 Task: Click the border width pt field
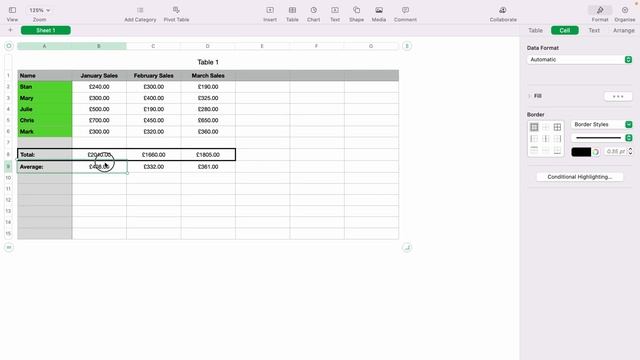615,151
